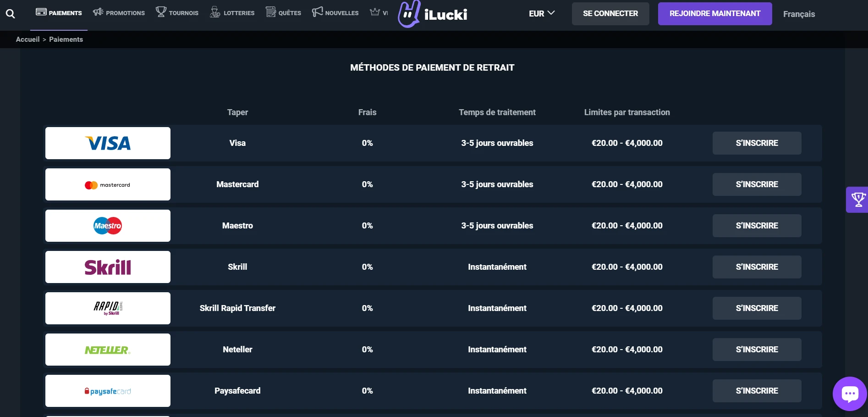Click the Lotteries icon
Viewport: 868px width, 417px height.
tap(215, 11)
